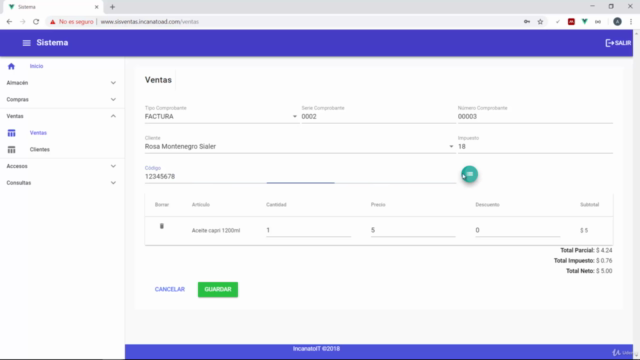Open the saved passwords key icon
Image resolution: width=640 pixels, height=360 pixels.
[527, 22]
